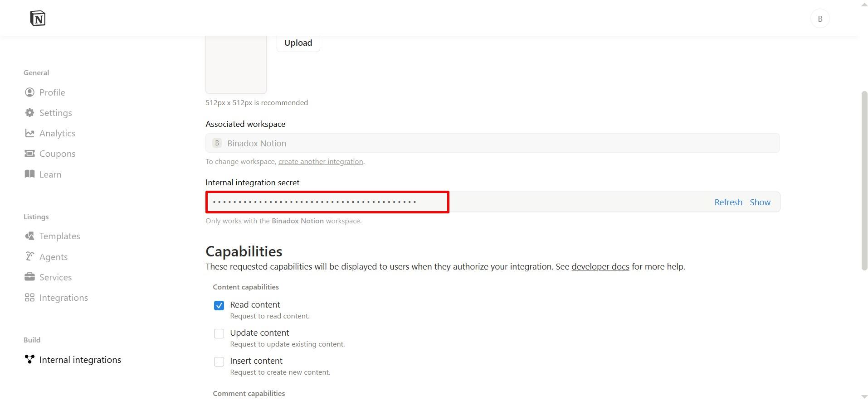
Task: Enable the Update content checkbox
Action: pos(219,333)
